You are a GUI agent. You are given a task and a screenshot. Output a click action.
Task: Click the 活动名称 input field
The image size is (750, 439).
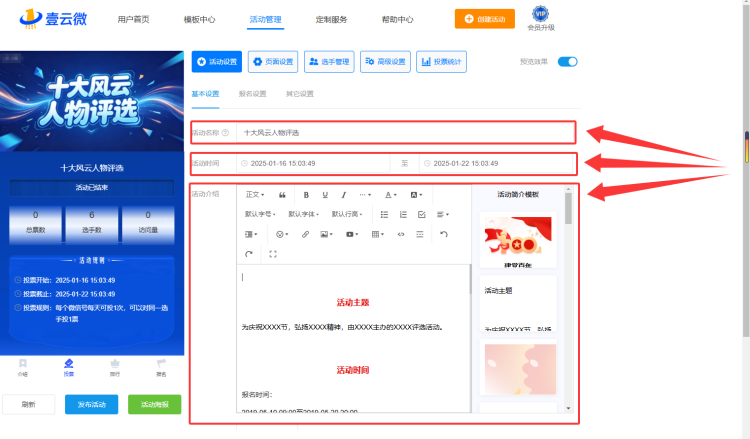click(x=406, y=132)
